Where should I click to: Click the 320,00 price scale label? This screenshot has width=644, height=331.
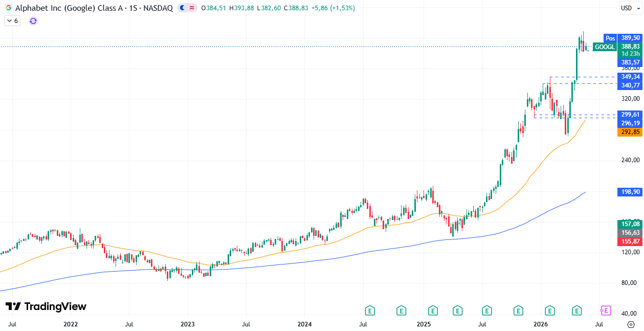(630, 99)
